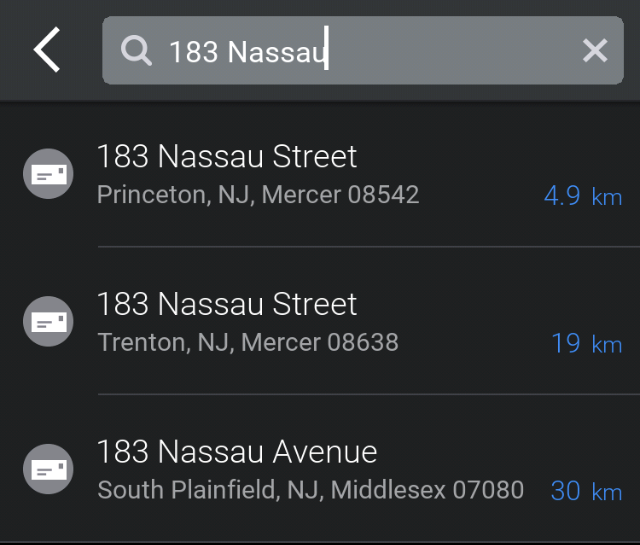Click the 19 distance value
Image resolution: width=640 pixels, height=545 pixels.
point(566,343)
